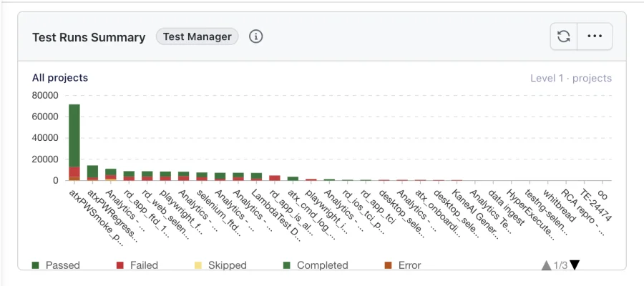The image size is (644, 286).
Task: Click the Analytics Te... axis label
Action: coord(490,210)
